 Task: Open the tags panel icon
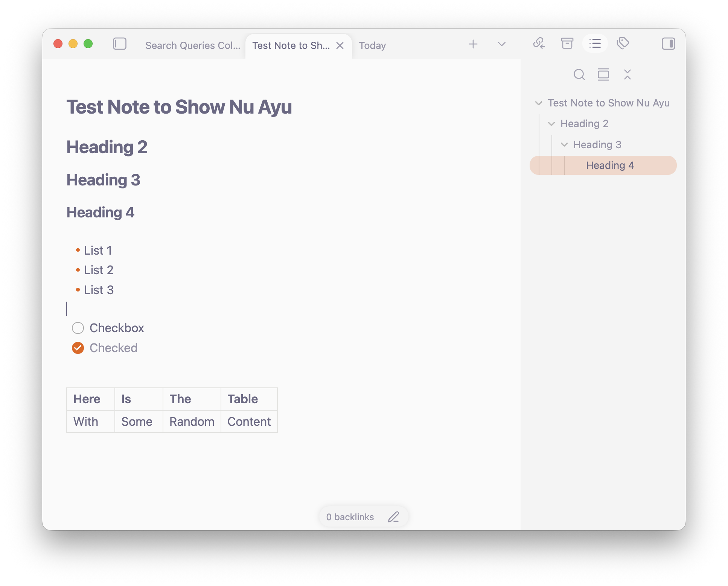coord(623,43)
